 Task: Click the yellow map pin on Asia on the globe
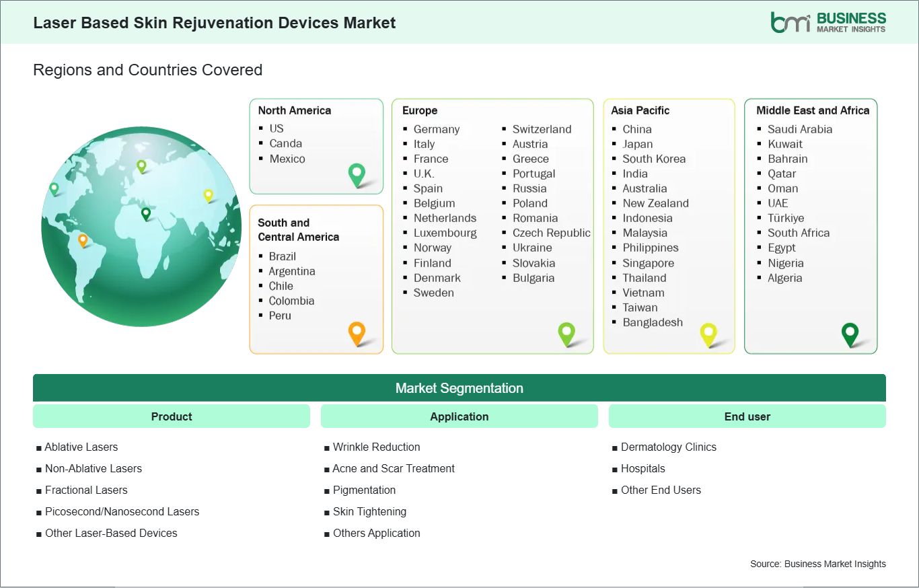[209, 196]
